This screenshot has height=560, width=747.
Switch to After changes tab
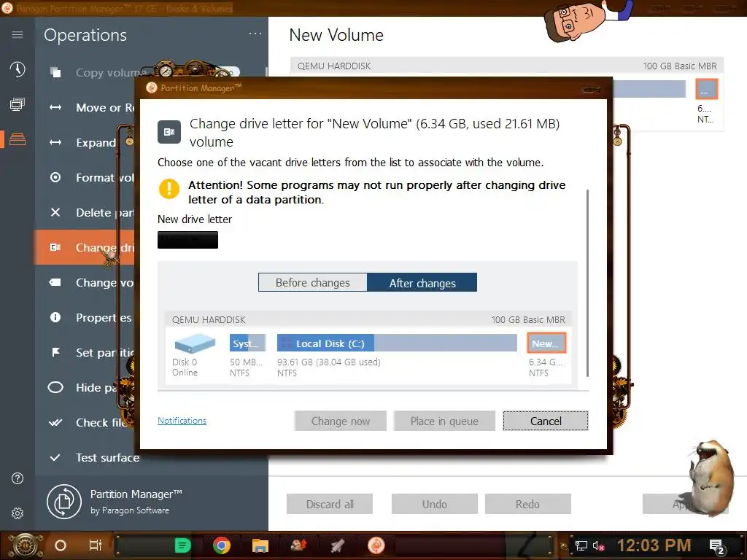(422, 282)
